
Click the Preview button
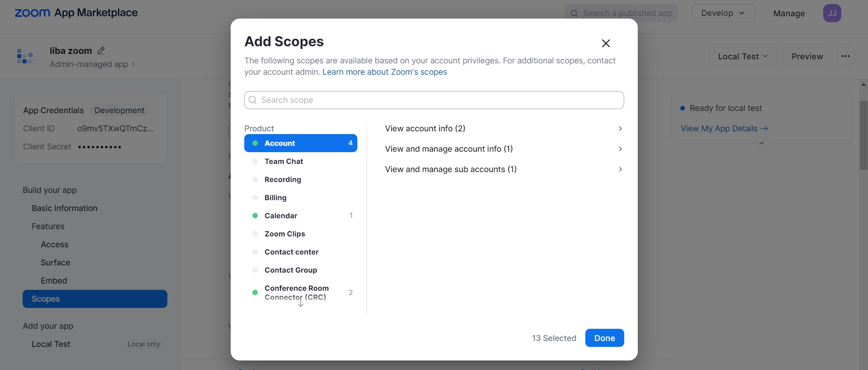807,56
